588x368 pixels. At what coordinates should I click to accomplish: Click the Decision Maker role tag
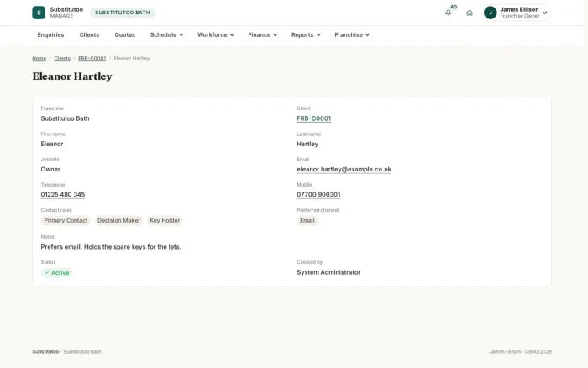tap(119, 221)
